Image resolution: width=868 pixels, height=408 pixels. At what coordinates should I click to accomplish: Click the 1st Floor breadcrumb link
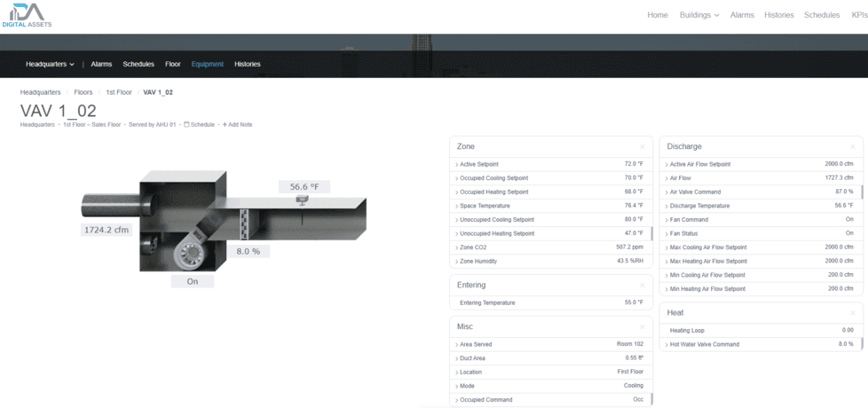119,92
